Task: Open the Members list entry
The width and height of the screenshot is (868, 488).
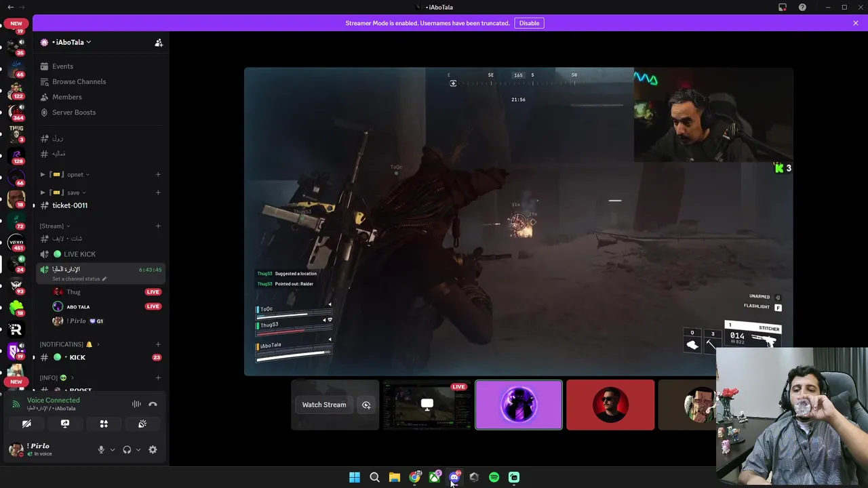Action: click(66, 97)
